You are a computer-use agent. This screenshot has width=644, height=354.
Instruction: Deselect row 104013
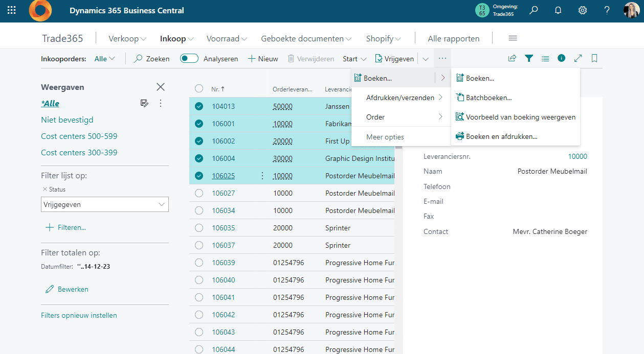coord(199,106)
